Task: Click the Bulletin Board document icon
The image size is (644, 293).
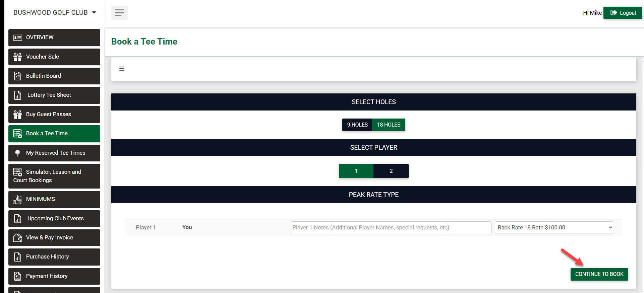Action: [17, 76]
